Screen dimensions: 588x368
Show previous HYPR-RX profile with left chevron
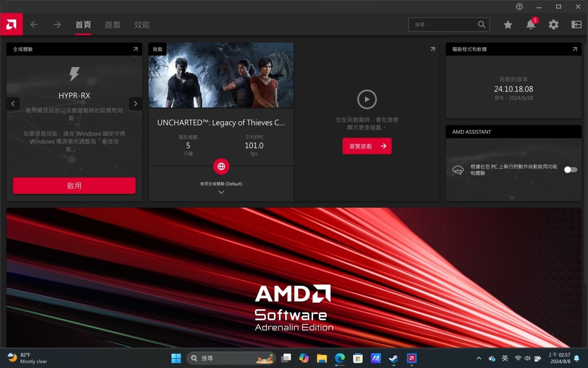[x=14, y=104]
